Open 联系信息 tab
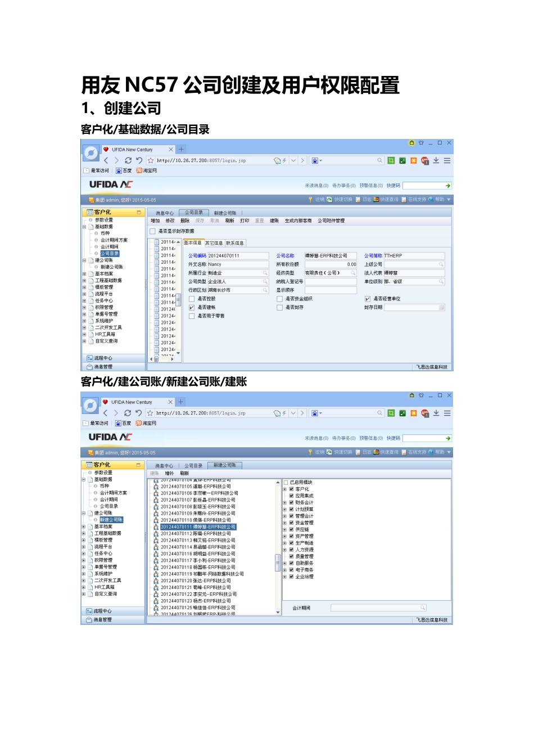 (235, 243)
